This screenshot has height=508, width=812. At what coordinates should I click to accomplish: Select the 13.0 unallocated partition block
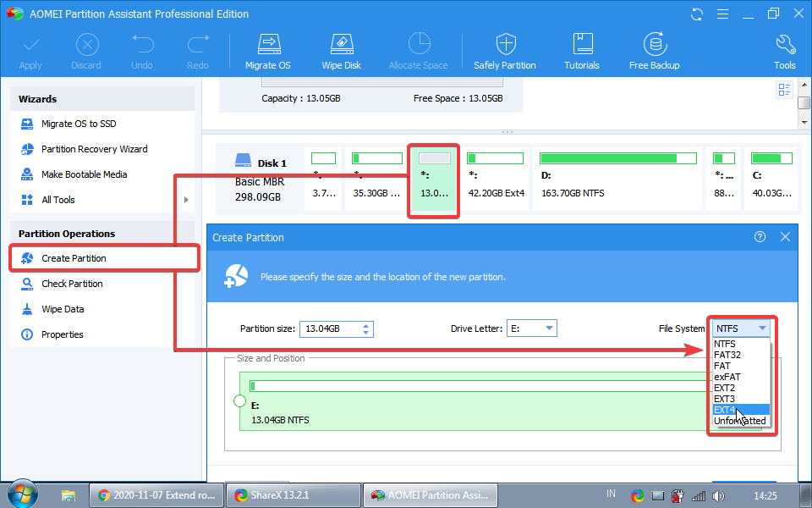click(x=434, y=179)
